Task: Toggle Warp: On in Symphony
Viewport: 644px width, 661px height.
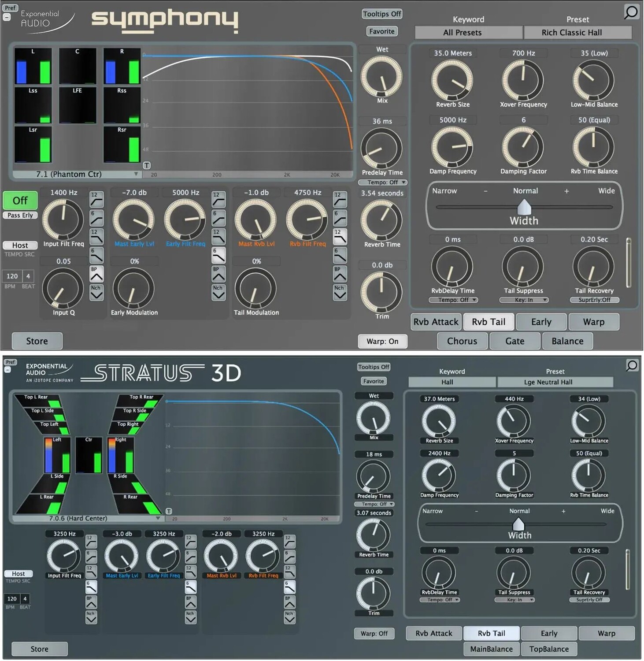Action: (x=382, y=341)
